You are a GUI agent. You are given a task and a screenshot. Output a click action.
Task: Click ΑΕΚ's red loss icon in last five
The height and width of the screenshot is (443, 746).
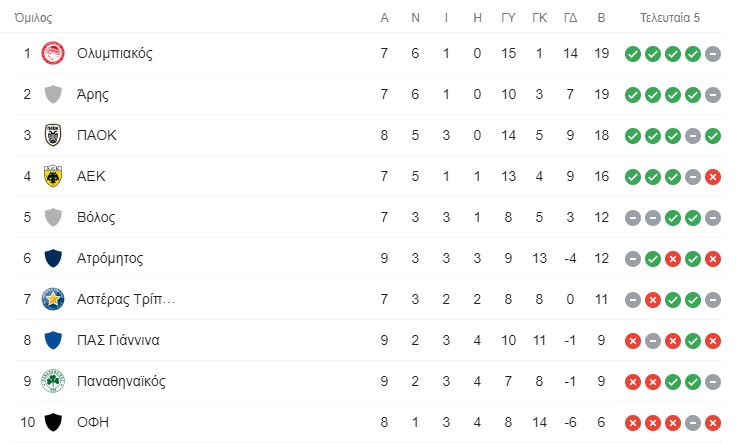[x=713, y=177]
